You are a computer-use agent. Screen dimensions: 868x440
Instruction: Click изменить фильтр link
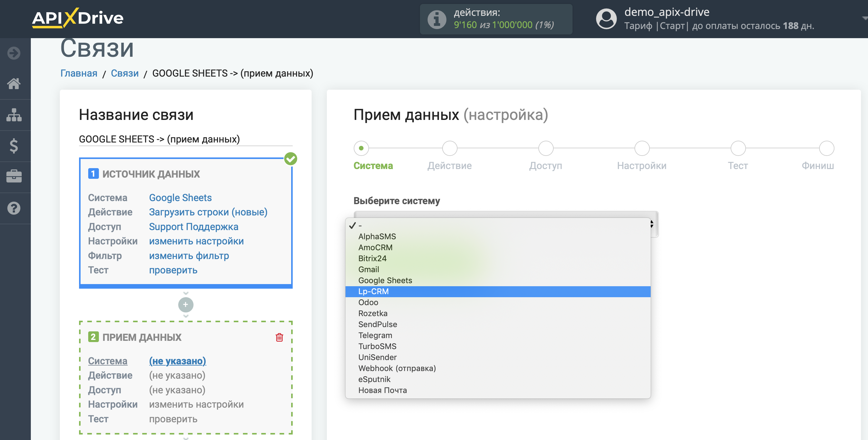189,255
